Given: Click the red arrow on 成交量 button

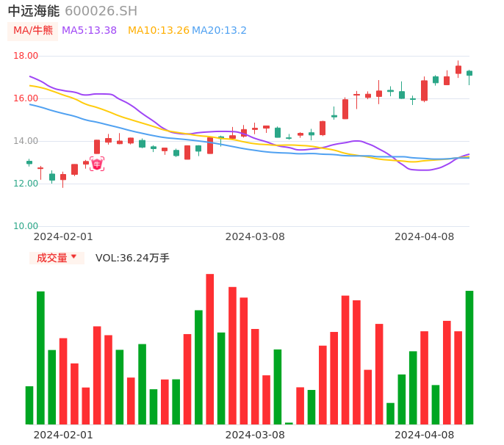Looking at the screenshot, I should pos(74,256).
